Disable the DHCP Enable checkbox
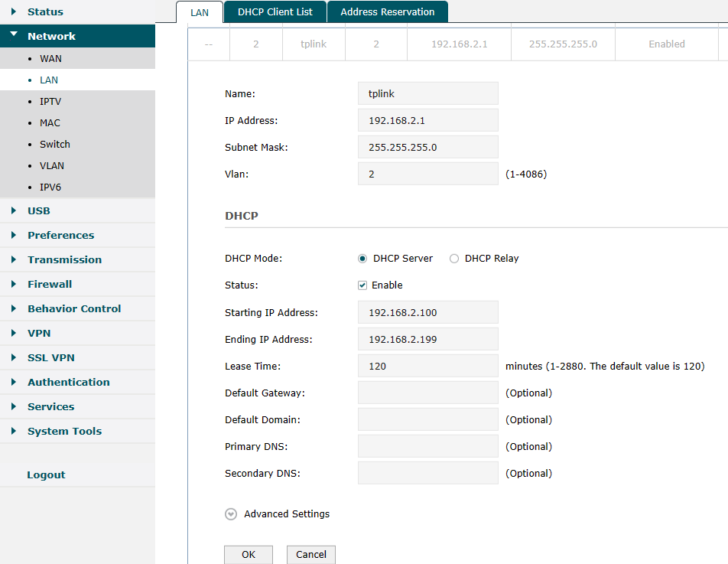The height and width of the screenshot is (564, 728). point(362,285)
